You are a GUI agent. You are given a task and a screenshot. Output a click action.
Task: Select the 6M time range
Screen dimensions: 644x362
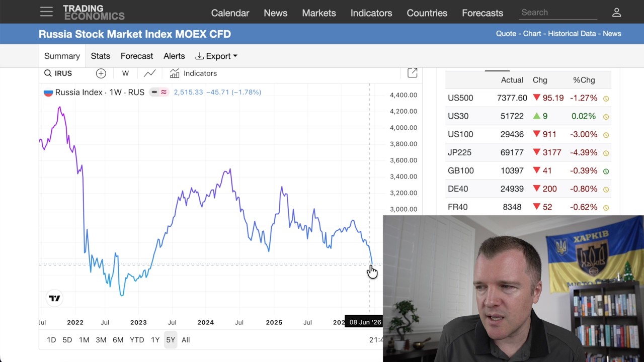click(118, 340)
